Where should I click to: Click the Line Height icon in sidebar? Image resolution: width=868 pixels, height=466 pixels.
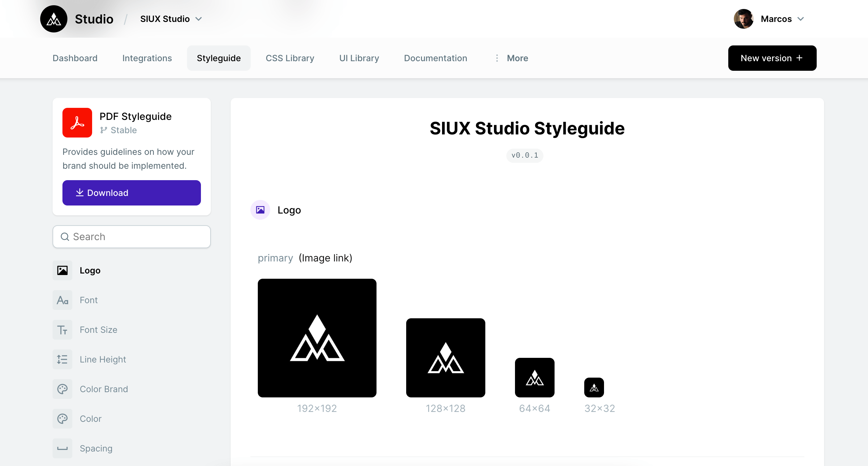[62, 359]
